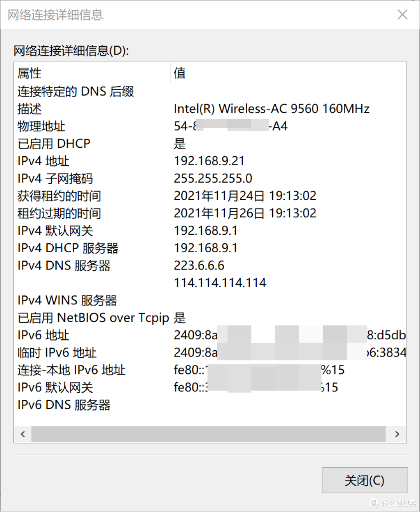Screen dimensions: 420x512
Task: Select the 值 column header
Action: click(x=179, y=73)
